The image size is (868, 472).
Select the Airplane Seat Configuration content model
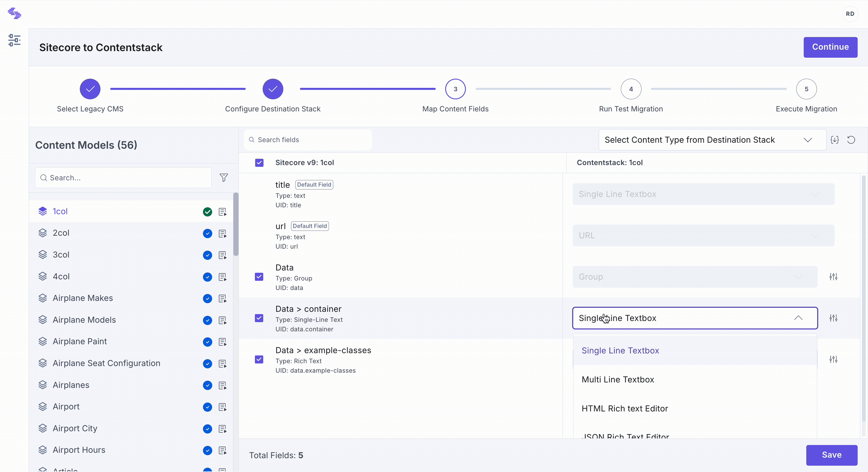(x=131, y=363)
